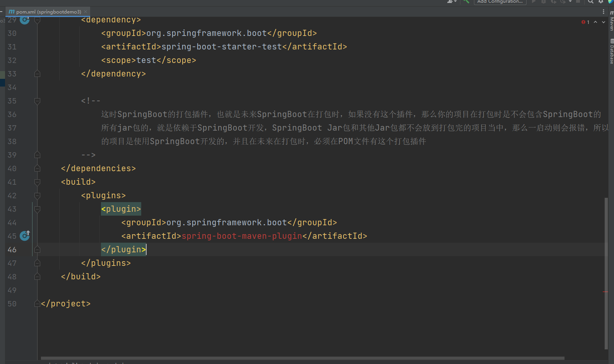Screen dimensions: 614x364
Task: Click the </plugin> closing tag on line 46
Action: pos(123,250)
